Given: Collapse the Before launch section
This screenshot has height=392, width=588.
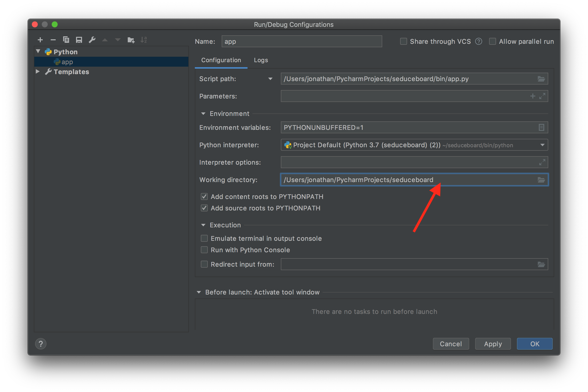Looking at the screenshot, I should tap(199, 292).
